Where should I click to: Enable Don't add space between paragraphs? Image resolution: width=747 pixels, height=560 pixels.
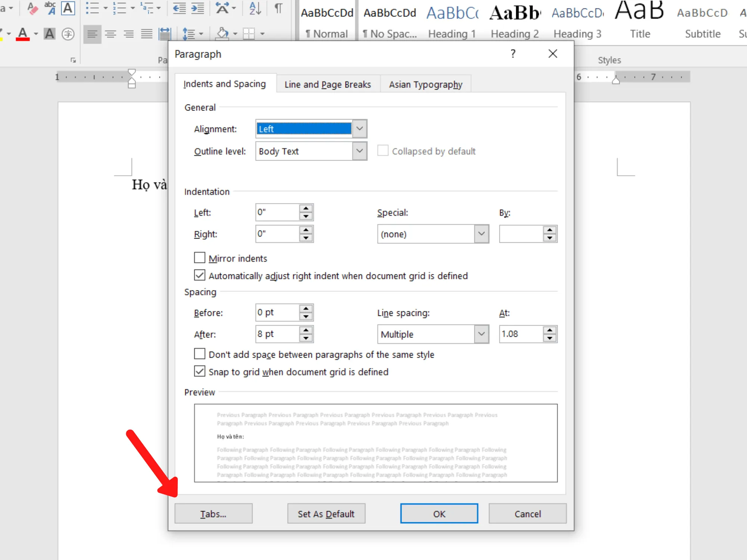(x=199, y=354)
